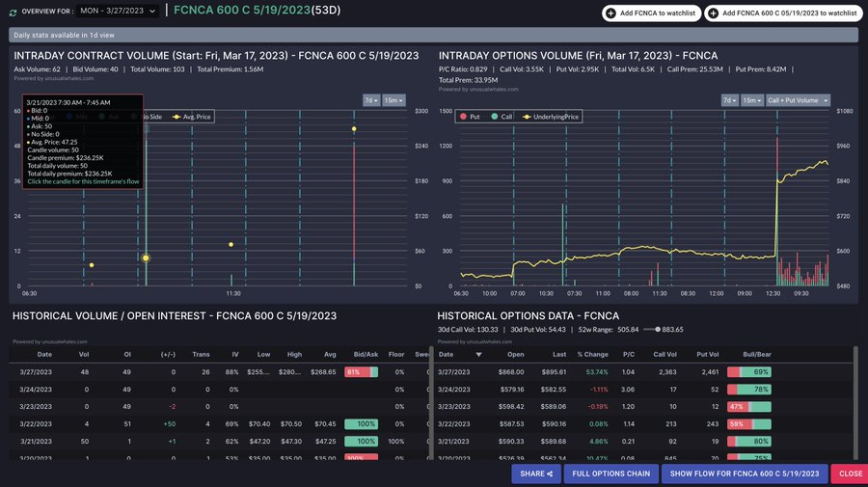Click the Open column header

pos(515,354)
